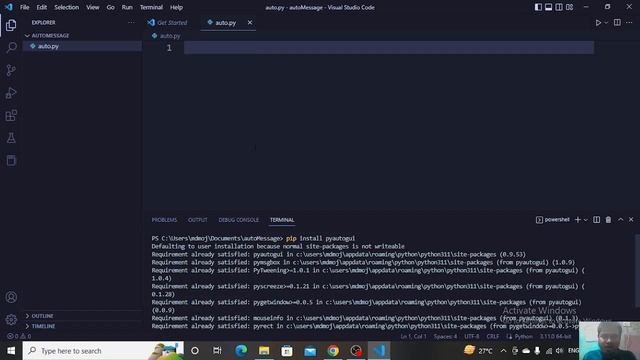Add a new terminal with plus icon
Viewport: 640px width, 360px height.
coord(578,220)
